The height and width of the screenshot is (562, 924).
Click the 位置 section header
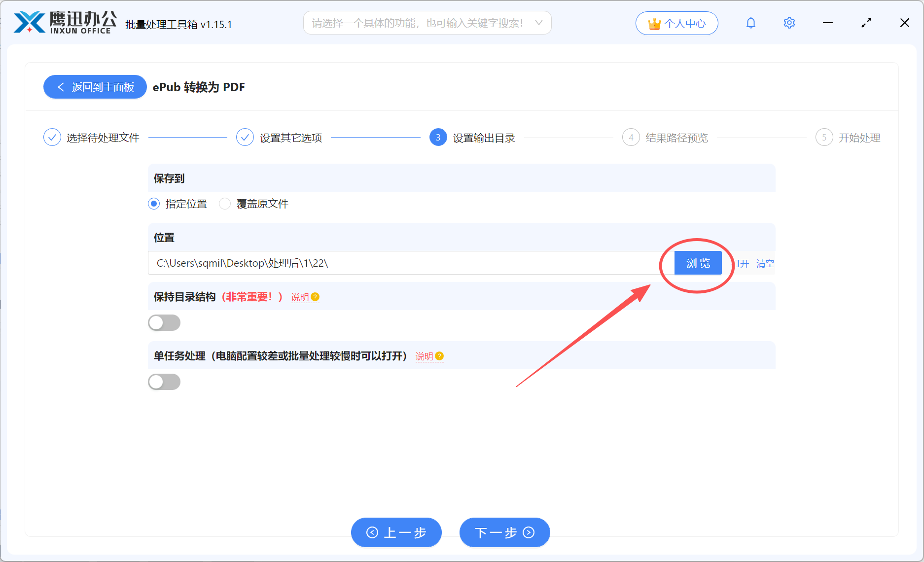(462, 237)
